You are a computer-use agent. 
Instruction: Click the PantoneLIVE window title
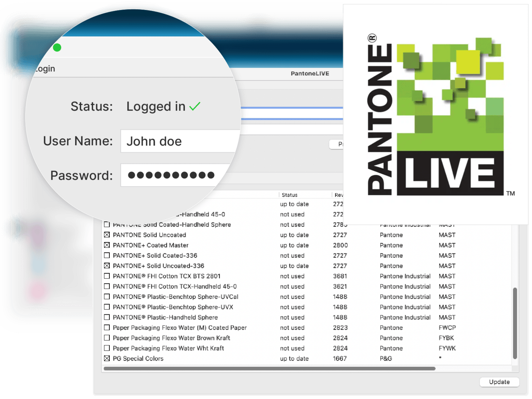tap(310, 74)
